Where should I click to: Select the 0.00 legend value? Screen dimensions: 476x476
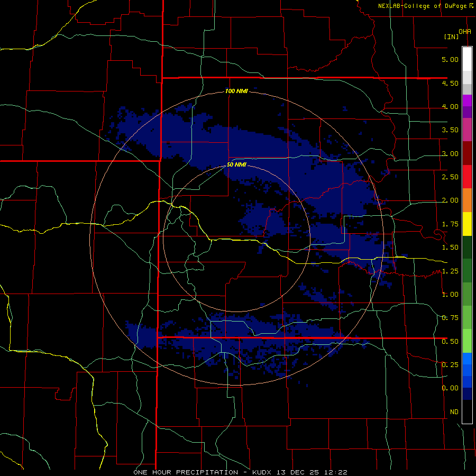(x=450, y=388)
